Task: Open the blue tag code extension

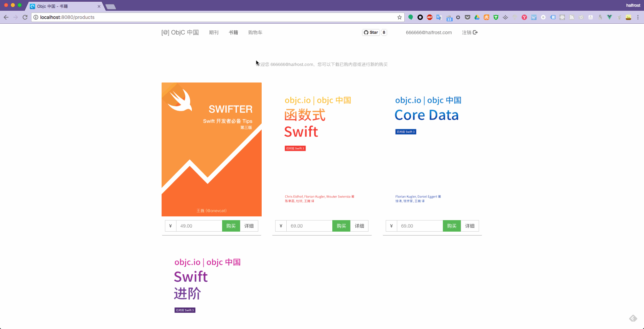Action: tap(553, 17)
